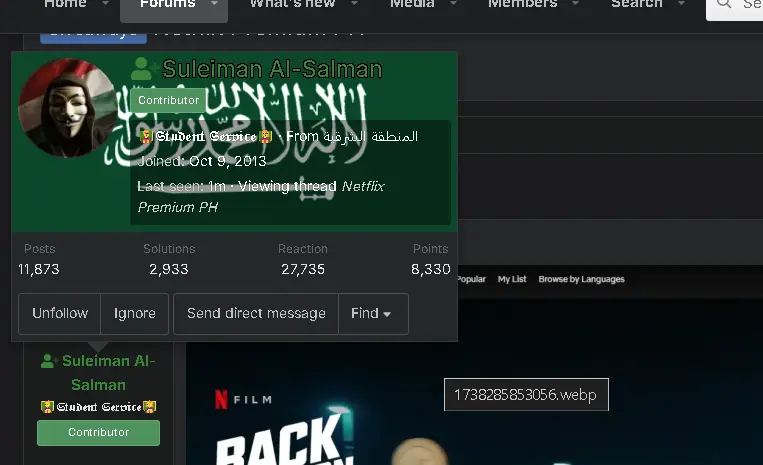The image size is (763, 465).
Task: Send direct message to the member
Action: coord(256,314)
